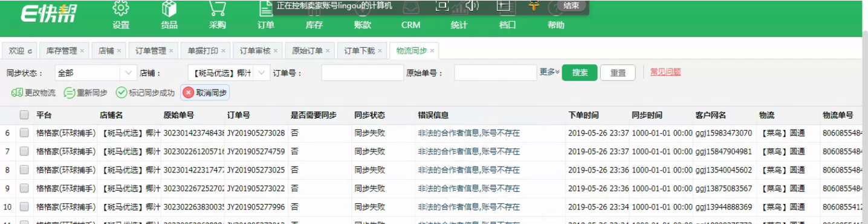This screenshot has height=224, width=868.
Task: Click 结束 to end remote control
Action: tap(571, 5)
